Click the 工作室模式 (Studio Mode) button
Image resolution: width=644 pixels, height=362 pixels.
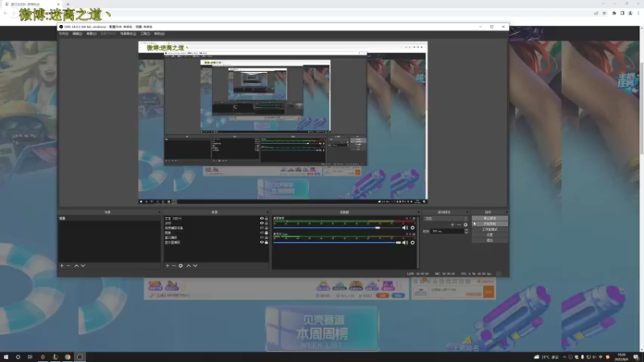pos(489,229)
